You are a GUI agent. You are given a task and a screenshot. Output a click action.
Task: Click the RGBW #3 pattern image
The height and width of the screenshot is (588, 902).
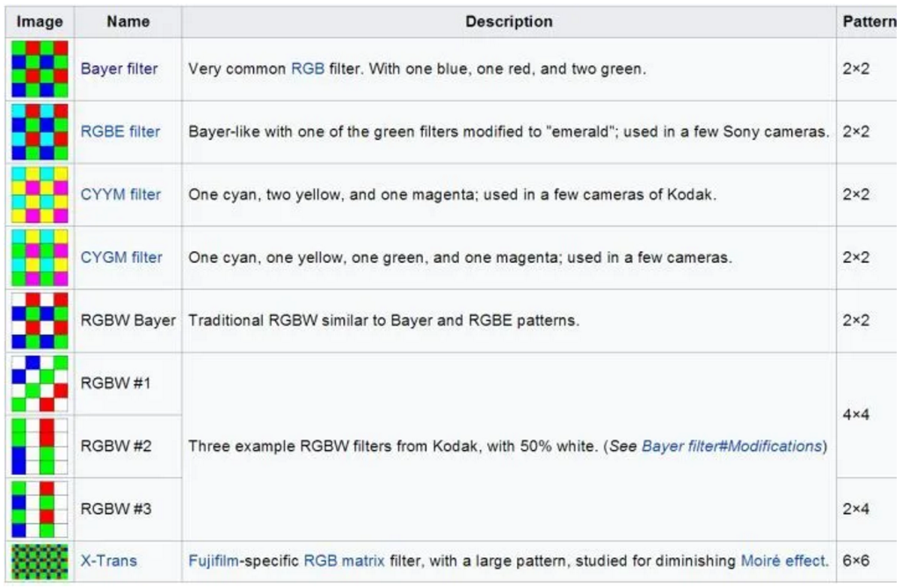pyautogui.click(x=39, y=509)
